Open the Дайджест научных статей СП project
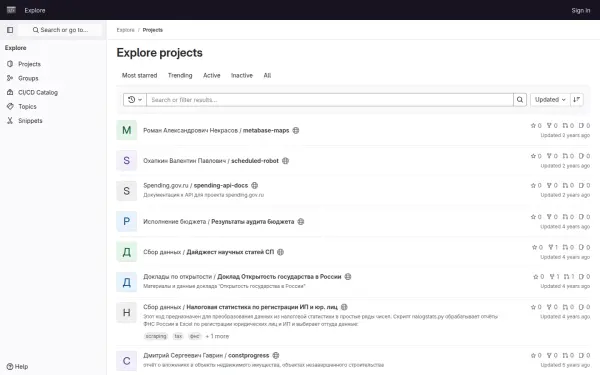Viewport: 600px width, 375px height. (x=230, y=252)
